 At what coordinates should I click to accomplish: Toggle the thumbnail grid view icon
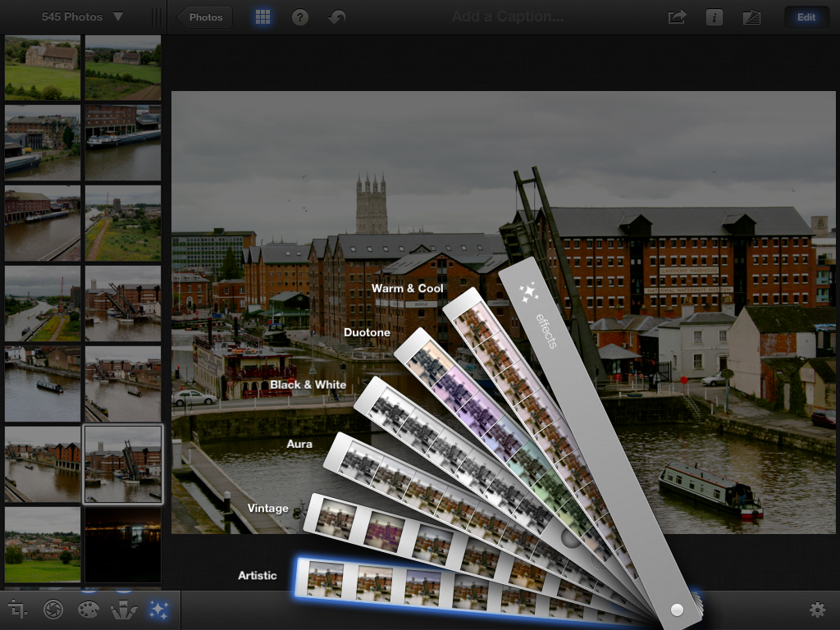click(x=262, y=17)
